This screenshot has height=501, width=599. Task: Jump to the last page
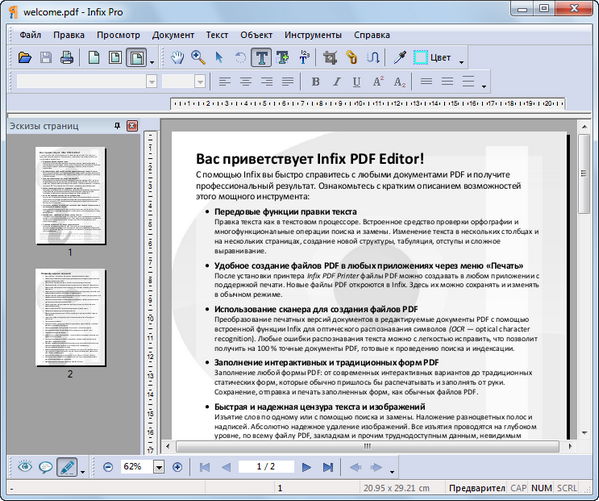328,467
